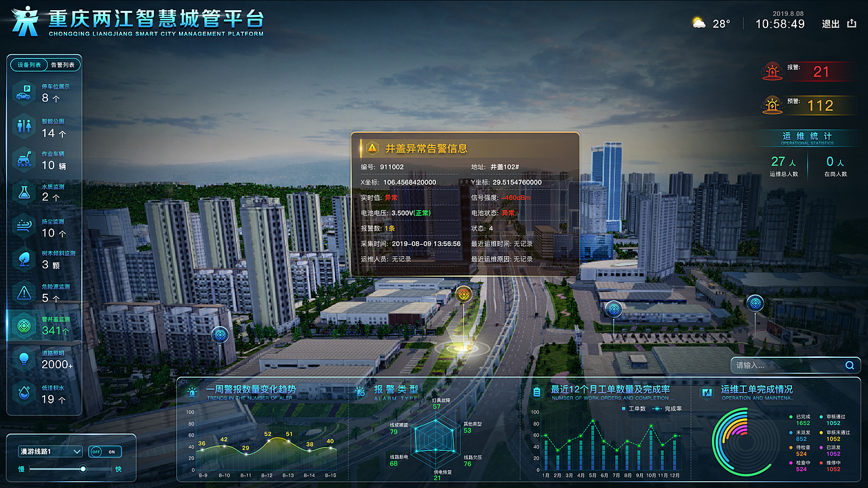868x488 pixels.
Task: Click the orange map marker above the glowing manhole
Action: 464,294
